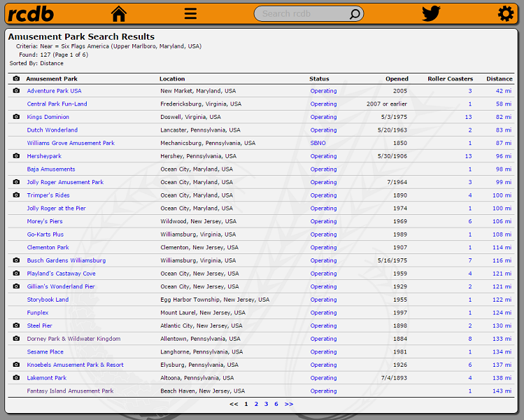Open Hersheypark link

tap(44, 156)
